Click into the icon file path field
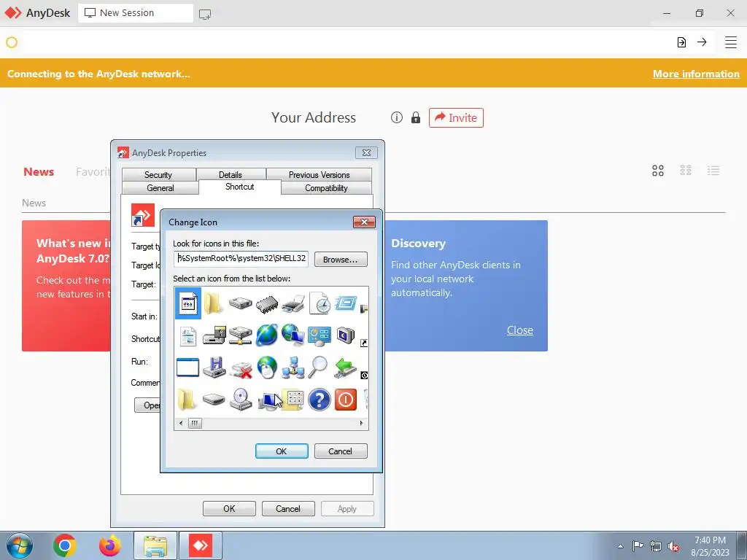This screenshot has width=747, height=560. pos(241,259)
